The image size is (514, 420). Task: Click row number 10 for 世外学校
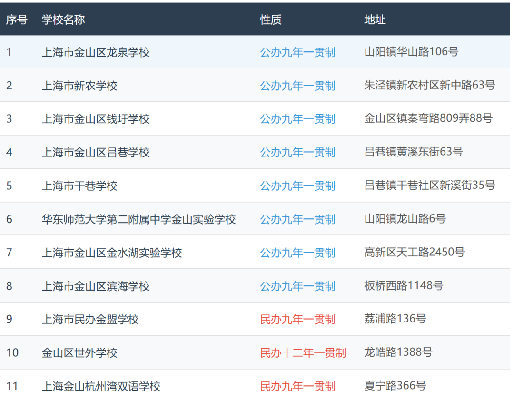coord(12,353)
